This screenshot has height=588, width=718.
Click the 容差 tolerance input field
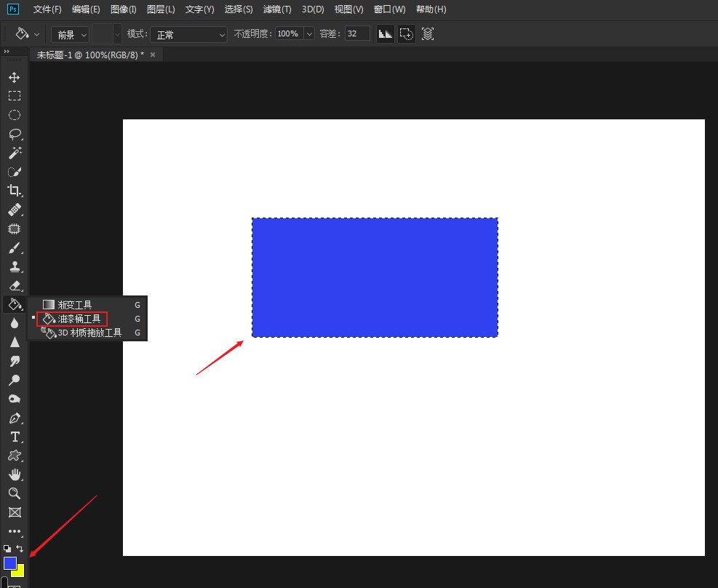pyautogui.click(x=357, y=33)
